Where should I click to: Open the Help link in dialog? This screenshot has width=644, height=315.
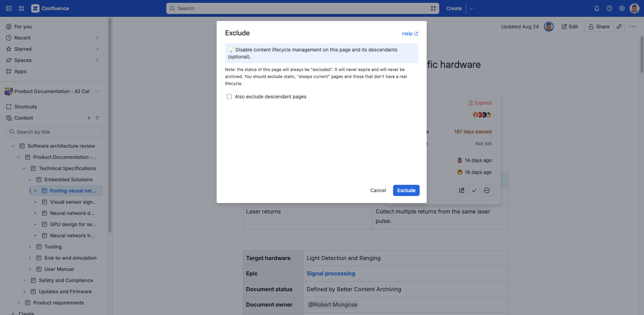point(410,34)
